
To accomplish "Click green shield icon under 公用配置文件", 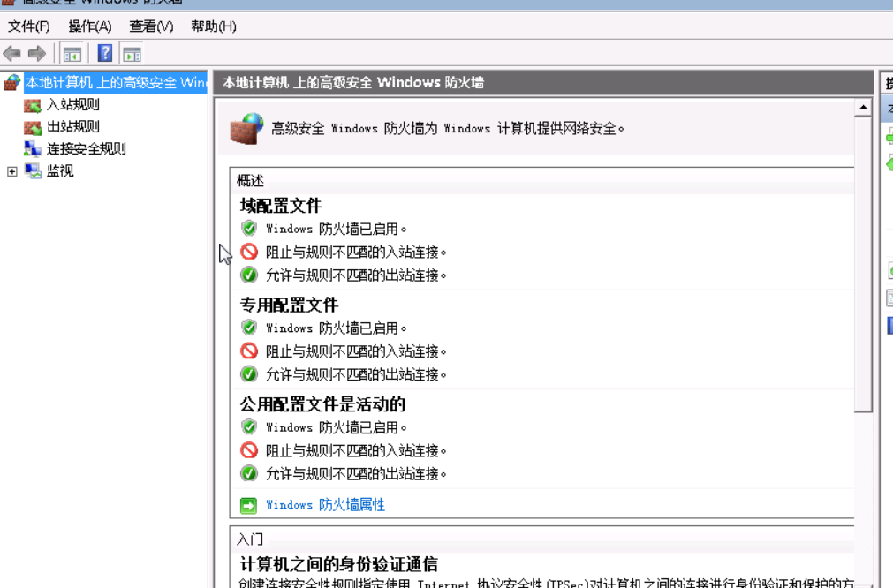I will point(249,427).
